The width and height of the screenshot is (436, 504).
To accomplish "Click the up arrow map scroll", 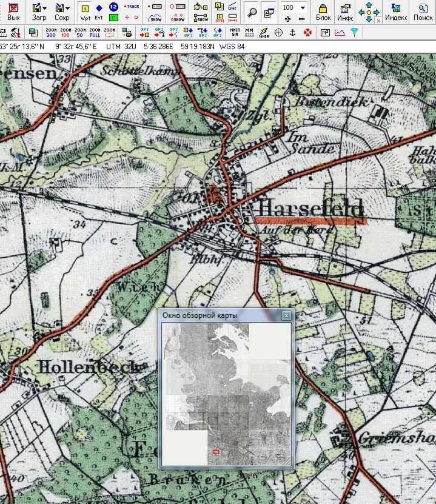I will [369, 5].
